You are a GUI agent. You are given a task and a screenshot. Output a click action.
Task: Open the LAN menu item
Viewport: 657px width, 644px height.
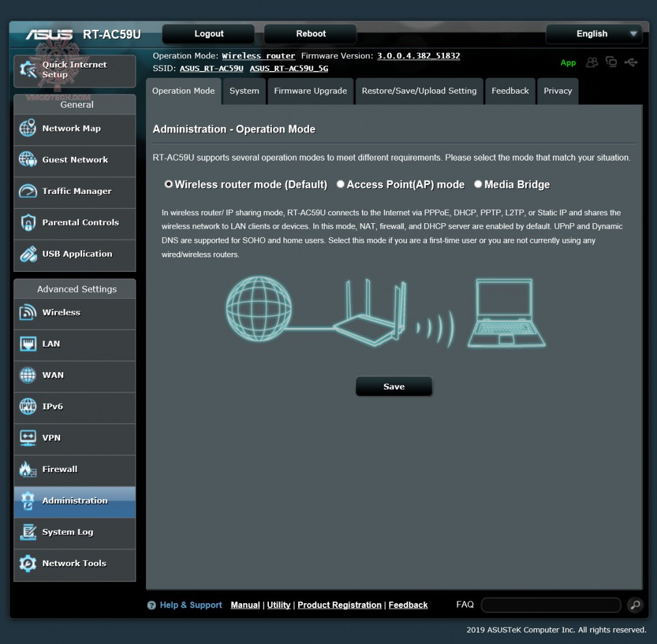click(75, 345)
